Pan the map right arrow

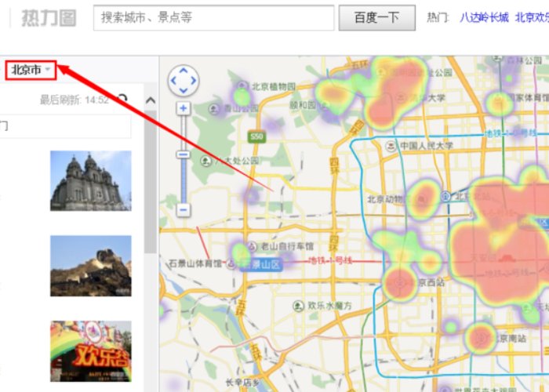(193, 81)
